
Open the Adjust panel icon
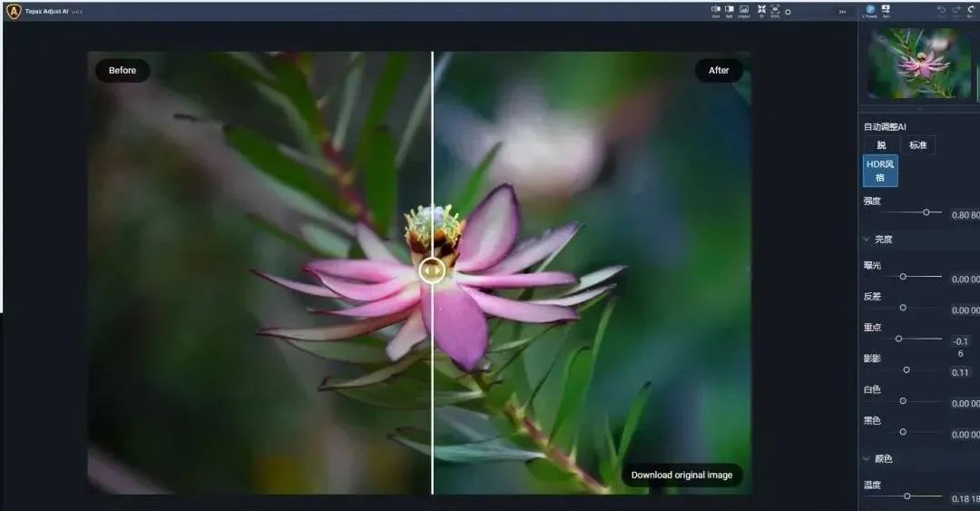click(x=886, y=10)
